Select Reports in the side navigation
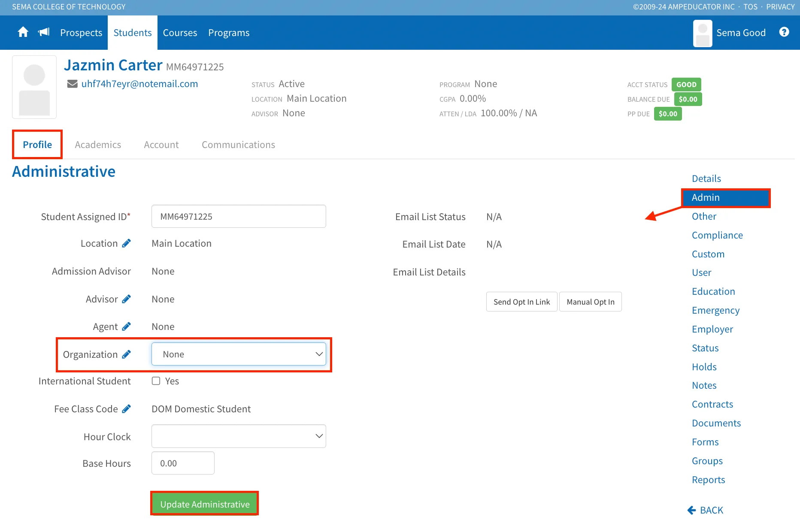The image size is (800, 532). pyautogui.click(x=708, y=480)
